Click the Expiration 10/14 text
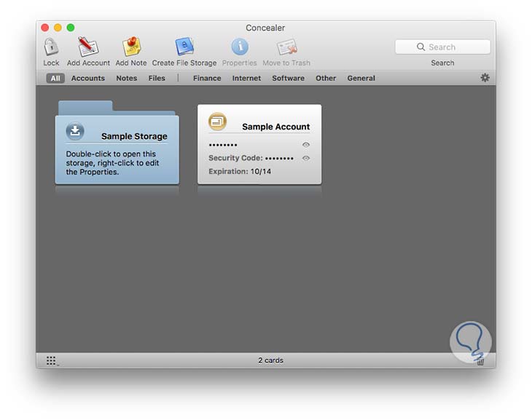Image resolution: width=532 pixels, height=420 pixels. click(x=240, y=172)
